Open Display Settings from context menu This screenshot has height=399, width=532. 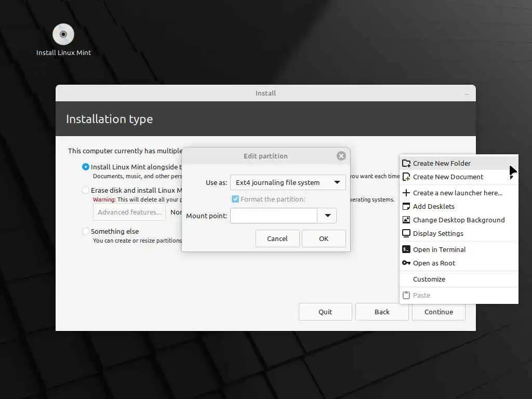tap(459, 234)
